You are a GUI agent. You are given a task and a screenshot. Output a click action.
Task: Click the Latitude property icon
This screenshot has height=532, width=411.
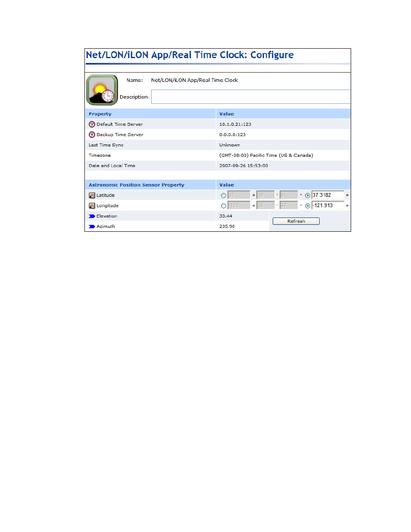coord(92,195)
